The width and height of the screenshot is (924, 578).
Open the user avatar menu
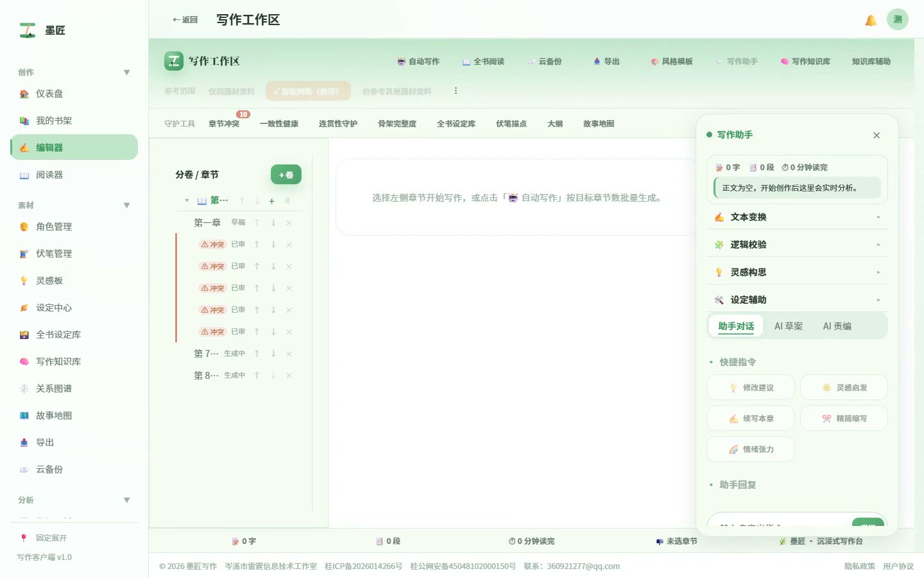tap(898, 19)
